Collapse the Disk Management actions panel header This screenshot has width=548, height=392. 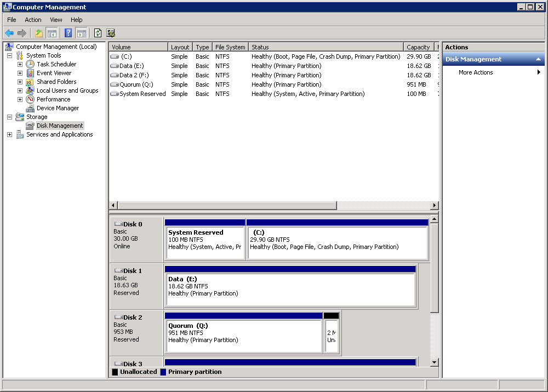[538, 59]
